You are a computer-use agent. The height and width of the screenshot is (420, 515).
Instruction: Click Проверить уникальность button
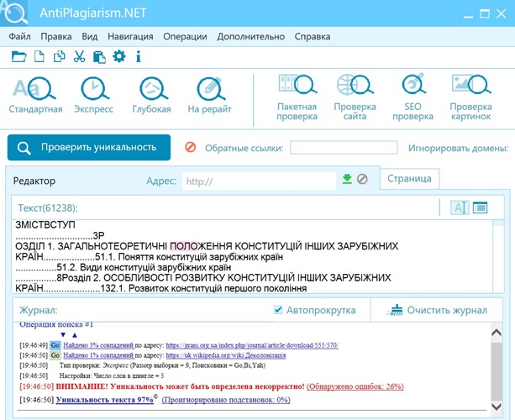click(89, 148)
